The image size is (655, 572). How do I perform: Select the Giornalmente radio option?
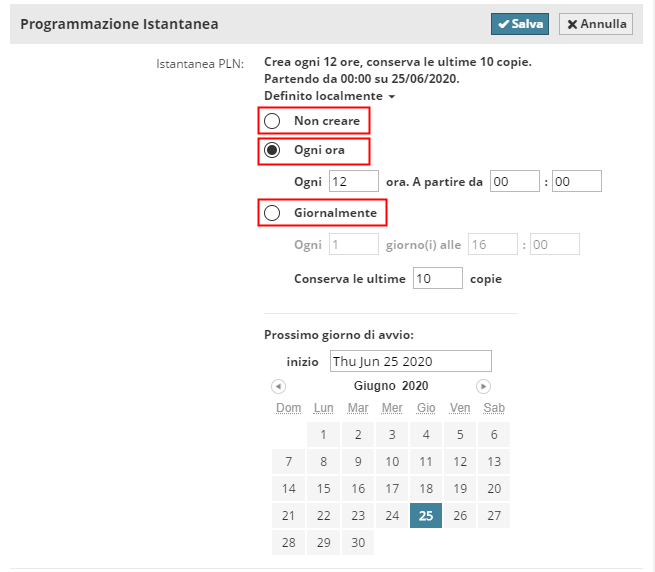click(x=272, y=213)
